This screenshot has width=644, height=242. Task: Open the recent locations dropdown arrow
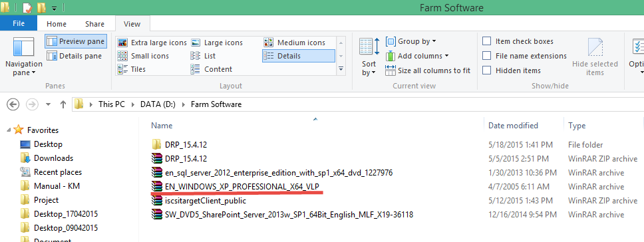48,104
